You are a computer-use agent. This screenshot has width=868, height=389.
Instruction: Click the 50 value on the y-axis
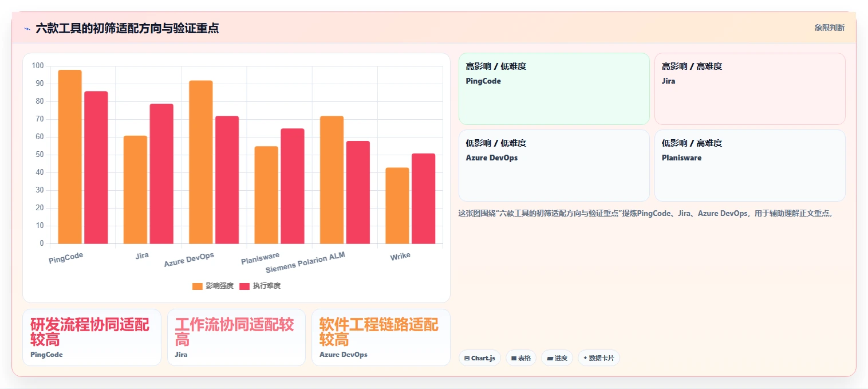pyautogui.click(x=40, y=155)
